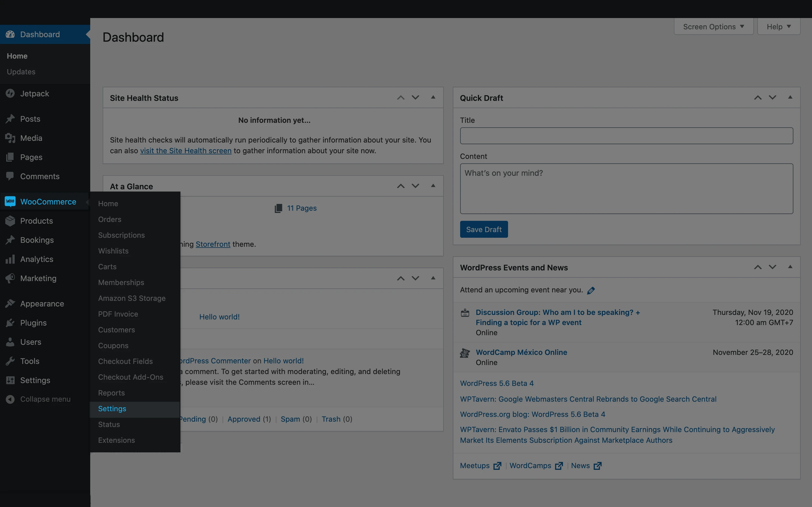Click the WooCommerce logo icon
The image size is (812, 507).
point(10,201)
